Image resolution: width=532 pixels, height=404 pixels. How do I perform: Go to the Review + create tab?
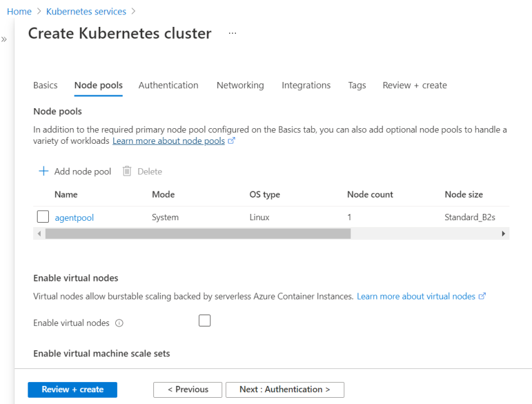click(414, 85)
